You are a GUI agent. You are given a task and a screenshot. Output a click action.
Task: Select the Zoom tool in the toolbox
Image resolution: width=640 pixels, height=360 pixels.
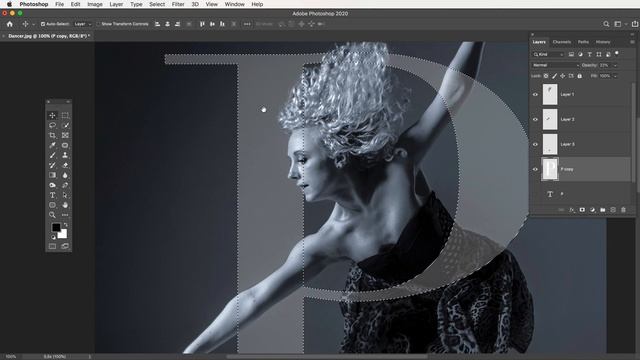(52, 215)
